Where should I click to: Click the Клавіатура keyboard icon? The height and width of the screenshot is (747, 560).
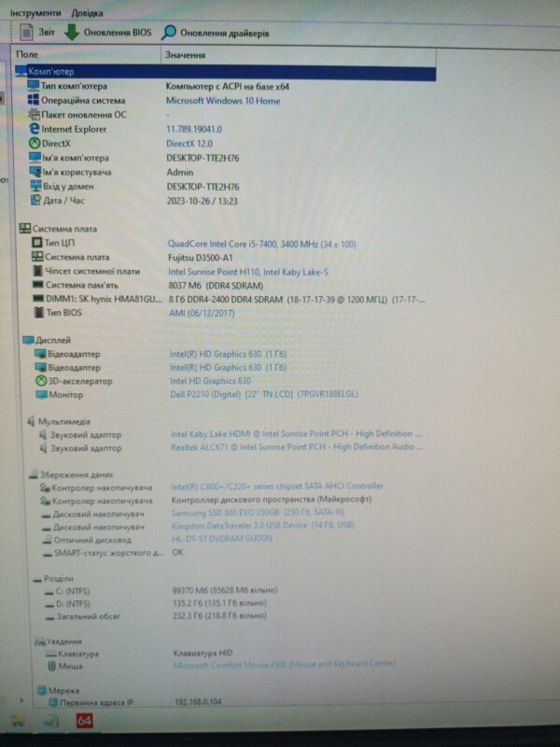pos(51,655)
